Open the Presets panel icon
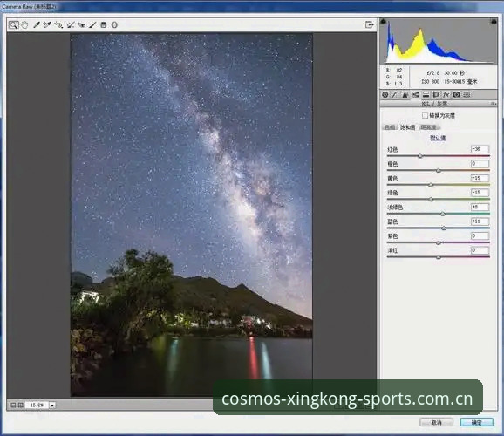This screenshot has width=504, height=436. [467, 94]
